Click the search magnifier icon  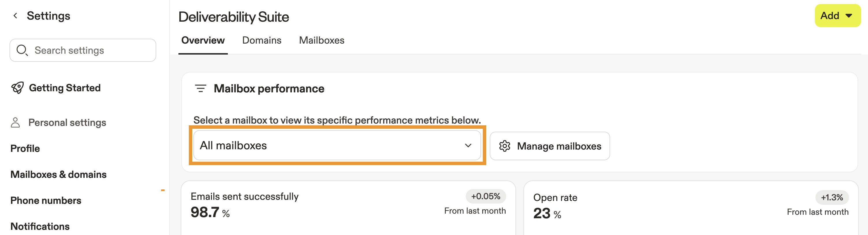point(22,50)
